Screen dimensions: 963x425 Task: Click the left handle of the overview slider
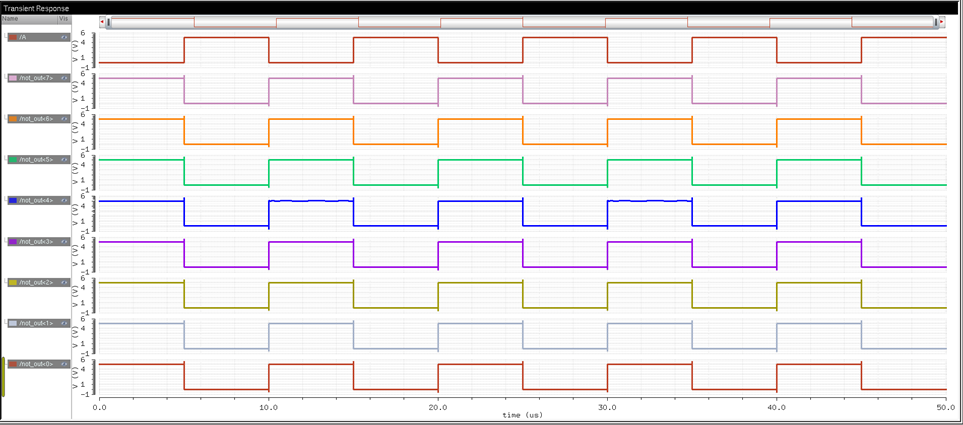click(109, 23)
